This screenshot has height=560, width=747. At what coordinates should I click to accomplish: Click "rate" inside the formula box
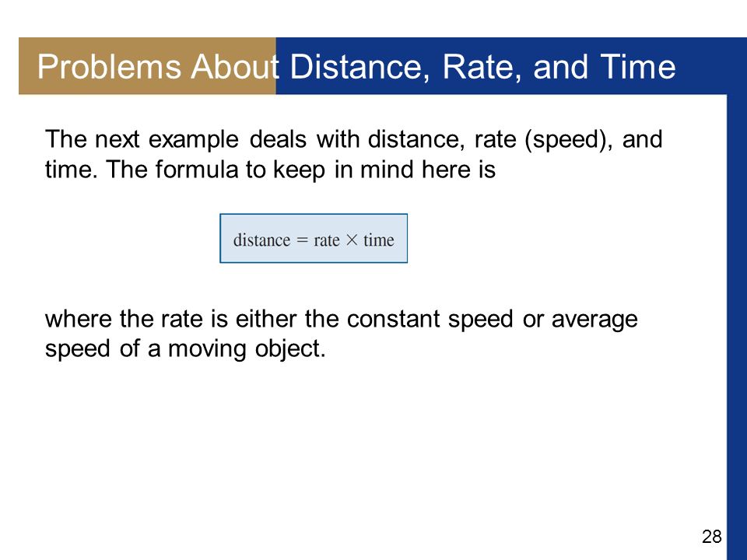click(327, 240)
